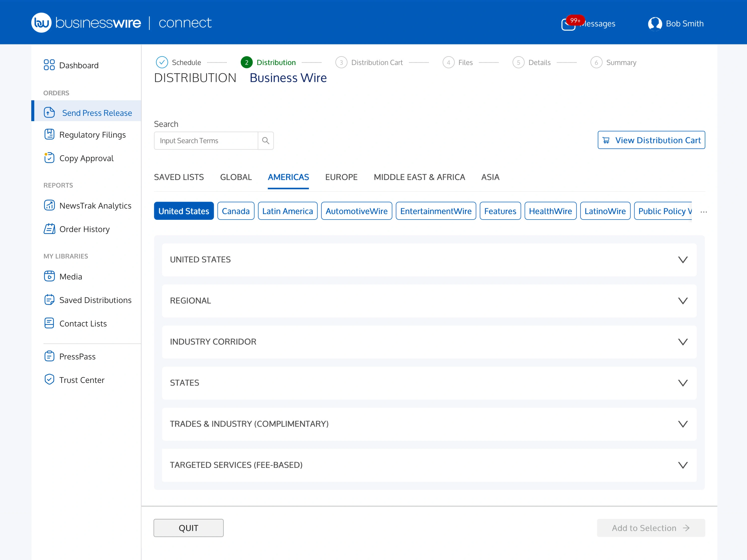Select the Latin America filter chip
Image resolution: width=747 pixels, height=560 pixels.
click(x=288, y=211)
